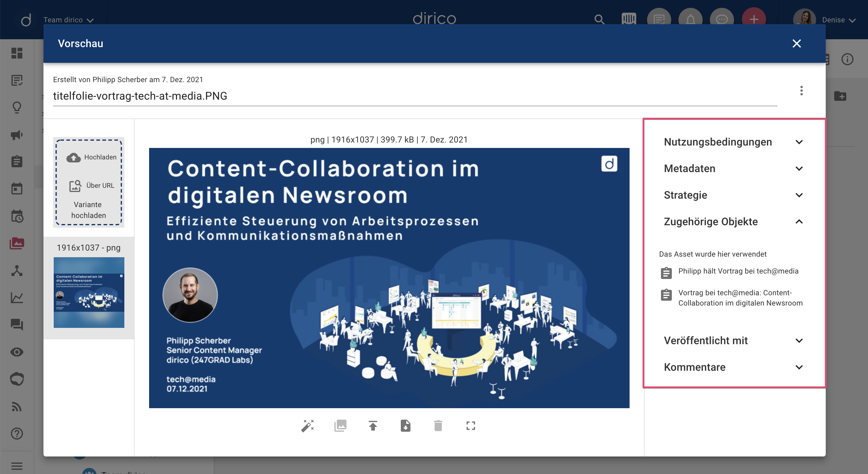Click the Denise profile avatar
The height and width of the screenshot is (474, 868).
point(804,20)
